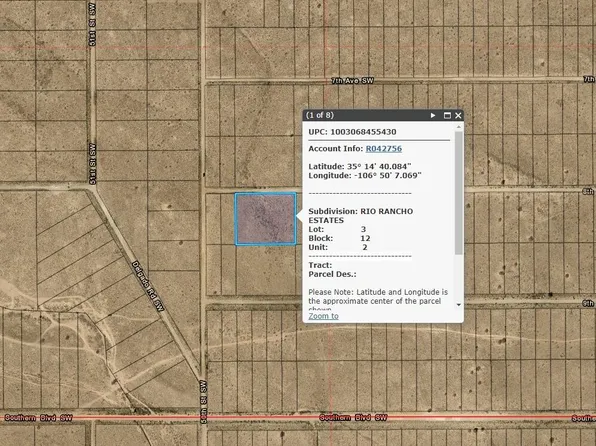Image resolution: width=596 pixels, height=446 pixels.
Task: Click the popup scrollbar thumb
Action: click(458, 193)
